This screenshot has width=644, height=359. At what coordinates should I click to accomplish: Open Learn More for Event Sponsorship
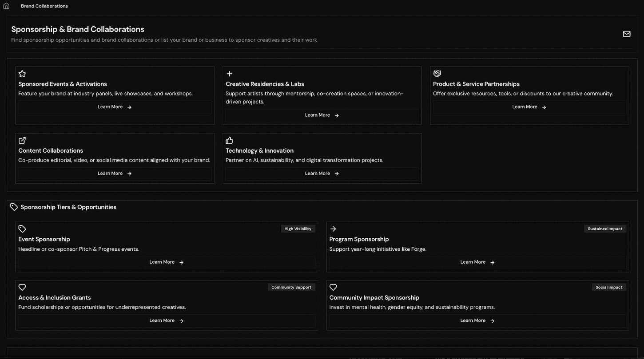click(x=167, y=262)
